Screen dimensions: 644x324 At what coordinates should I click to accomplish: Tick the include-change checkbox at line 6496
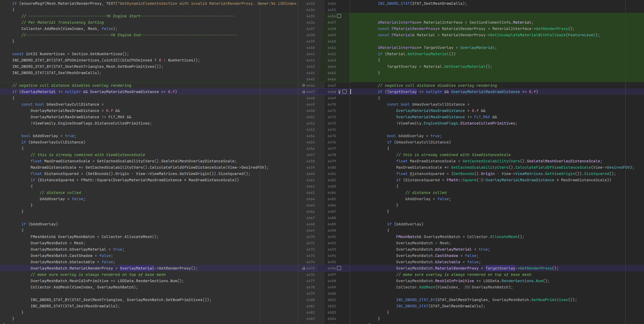pyautogui.click(x=339, y=269)
